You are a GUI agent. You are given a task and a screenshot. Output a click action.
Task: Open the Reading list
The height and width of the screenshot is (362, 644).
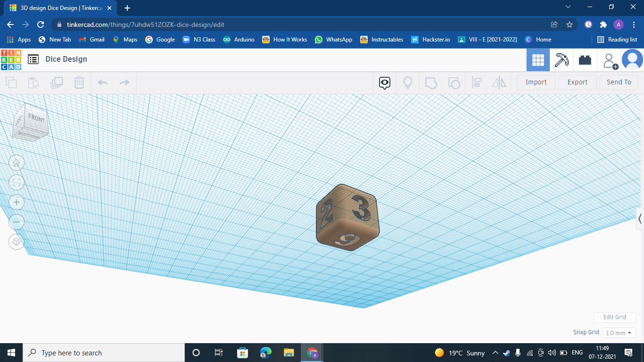pyautogui.click(x=617, y=40)
